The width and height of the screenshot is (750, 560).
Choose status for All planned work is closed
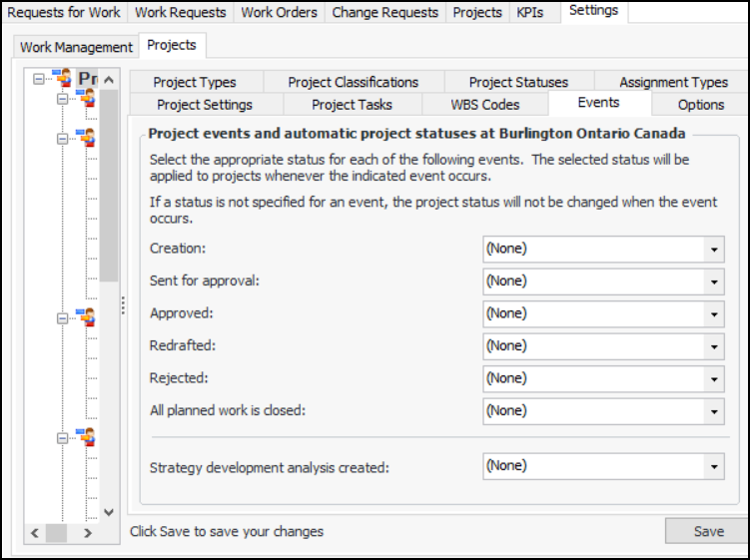coord(714,410)
